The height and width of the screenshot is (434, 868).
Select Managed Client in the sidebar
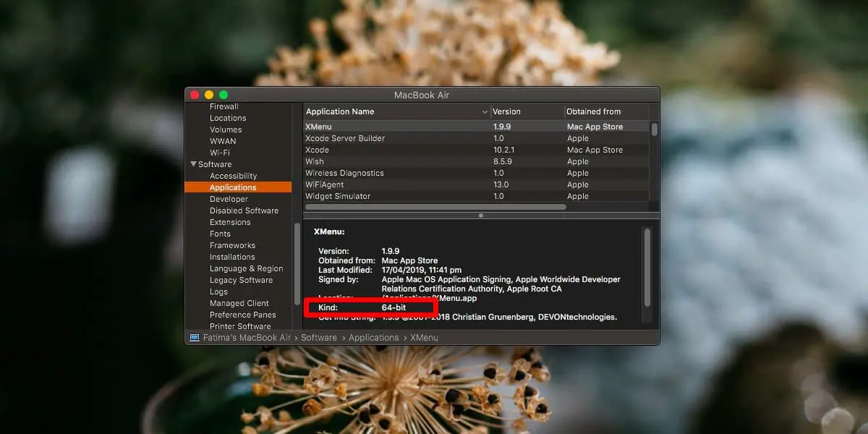[239, 303]
